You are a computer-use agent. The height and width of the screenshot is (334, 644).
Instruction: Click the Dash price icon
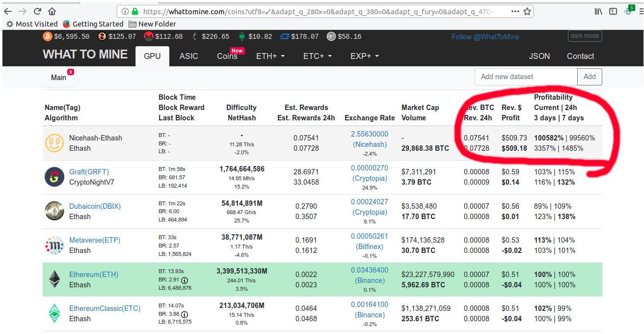tap(285, 36)
